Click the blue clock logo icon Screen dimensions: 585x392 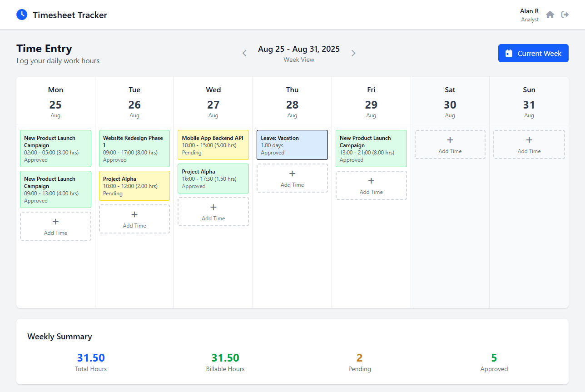click(x=22, y=15)
